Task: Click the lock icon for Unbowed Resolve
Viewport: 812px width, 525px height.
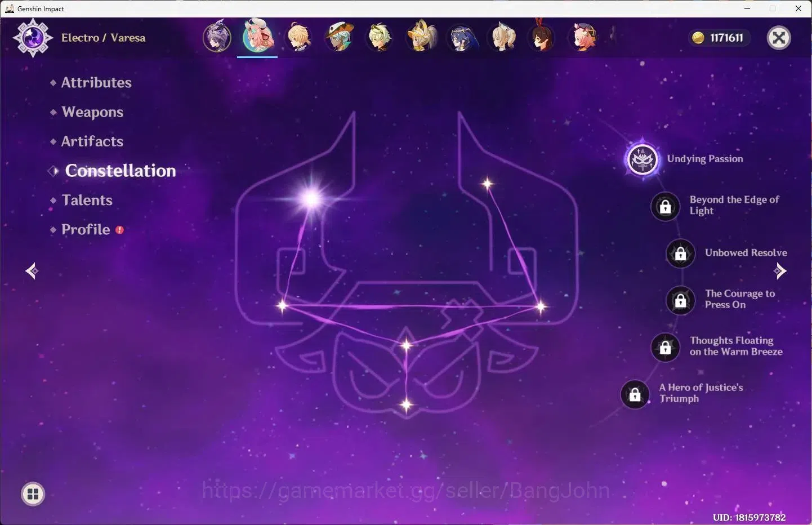Action: coord(680,253)
